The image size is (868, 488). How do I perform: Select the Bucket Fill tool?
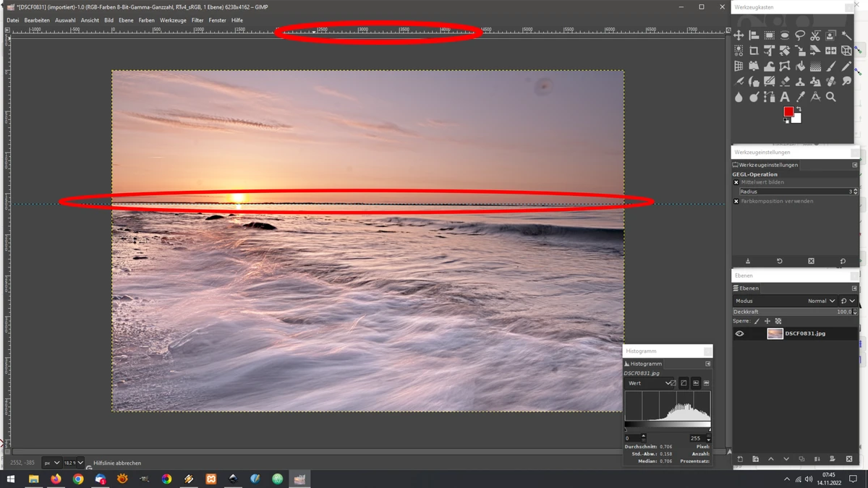(x=800, y=66)
